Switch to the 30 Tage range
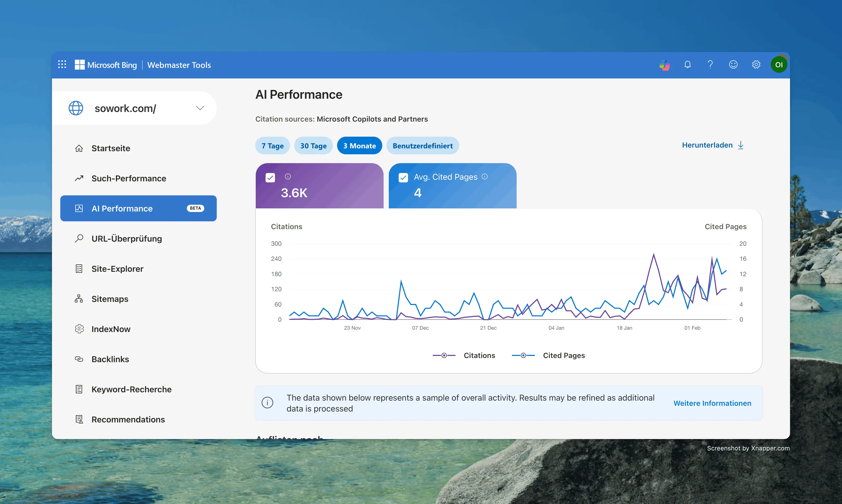 (x=313, y=146)
